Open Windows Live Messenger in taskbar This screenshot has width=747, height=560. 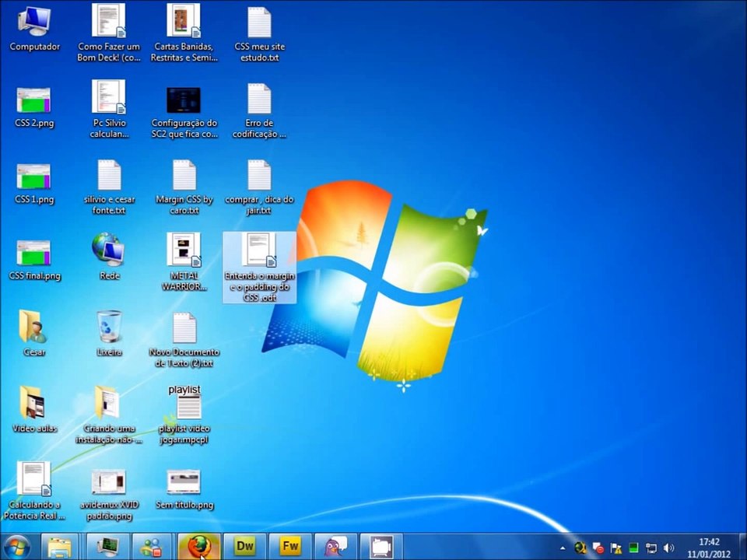click(x=153, y=547)
